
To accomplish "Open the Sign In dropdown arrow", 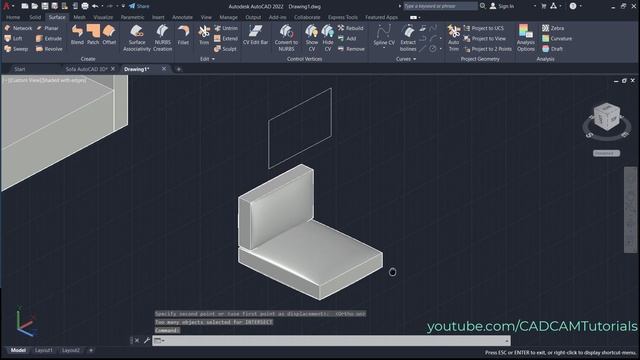I will point(535,6).
